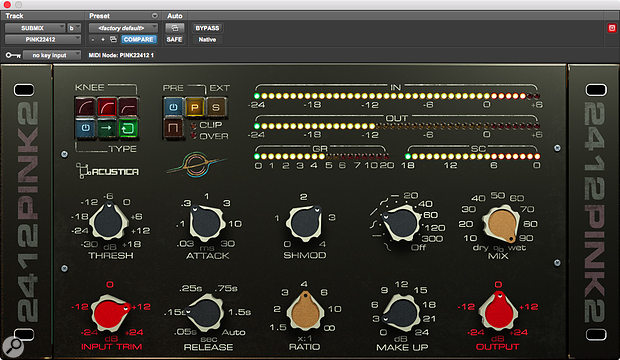Click the red target button top right
The image size is (620, 360).
612,28
